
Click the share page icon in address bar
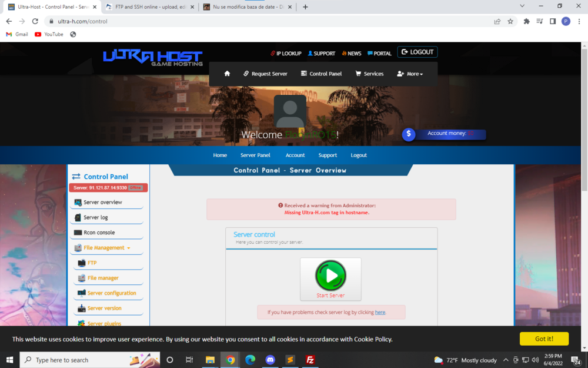click(497, 21)
